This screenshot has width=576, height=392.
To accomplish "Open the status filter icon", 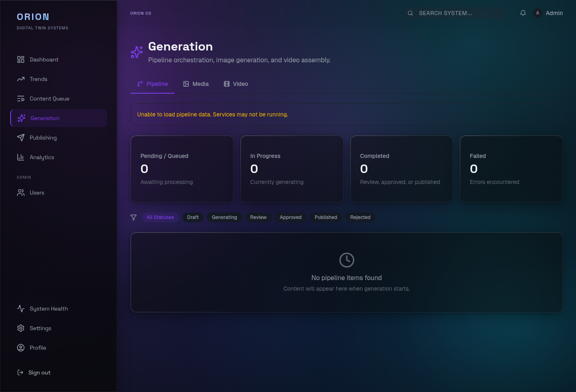I will [x=134, y=217].
